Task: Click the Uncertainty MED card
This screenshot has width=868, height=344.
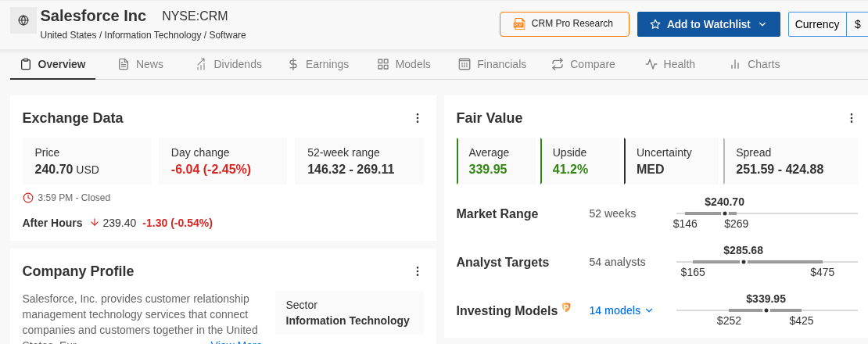Action: pos(672,161)
